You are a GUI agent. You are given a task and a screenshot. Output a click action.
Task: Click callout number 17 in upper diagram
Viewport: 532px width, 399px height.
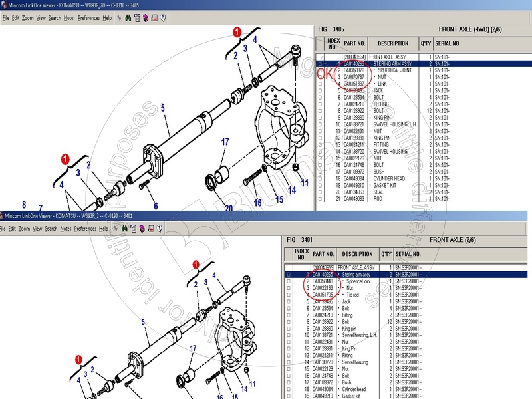(x=225, y=142)
